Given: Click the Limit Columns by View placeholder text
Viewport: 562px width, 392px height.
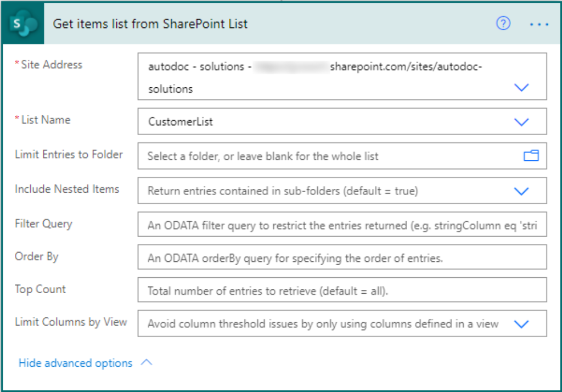Looking at the screenshot, I should coord(323,324).
